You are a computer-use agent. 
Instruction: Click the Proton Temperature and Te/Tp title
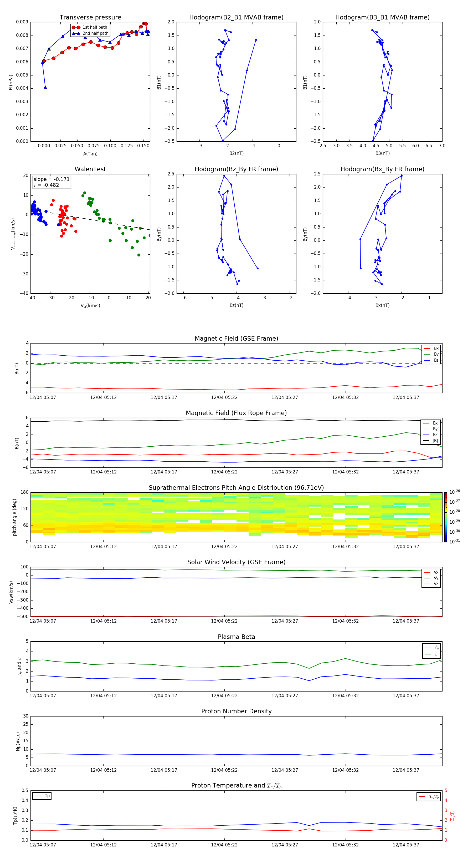tap(236, 786)
